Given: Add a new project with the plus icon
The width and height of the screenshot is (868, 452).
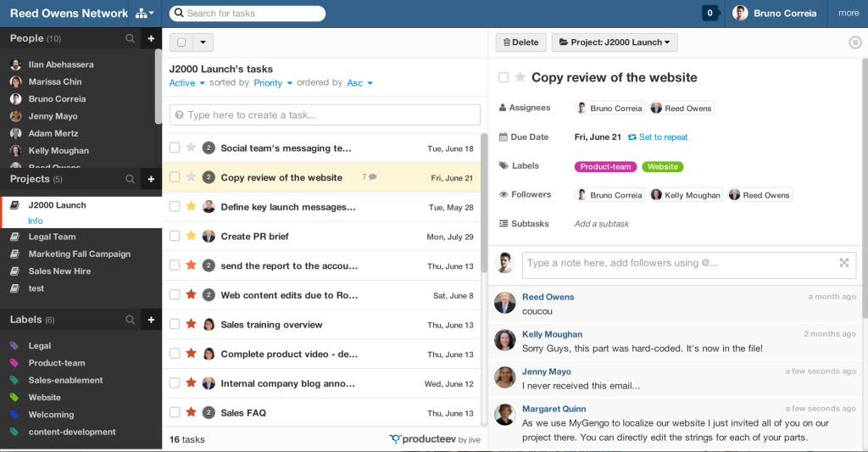Looking at the screenshot, I should pos(151,179).
